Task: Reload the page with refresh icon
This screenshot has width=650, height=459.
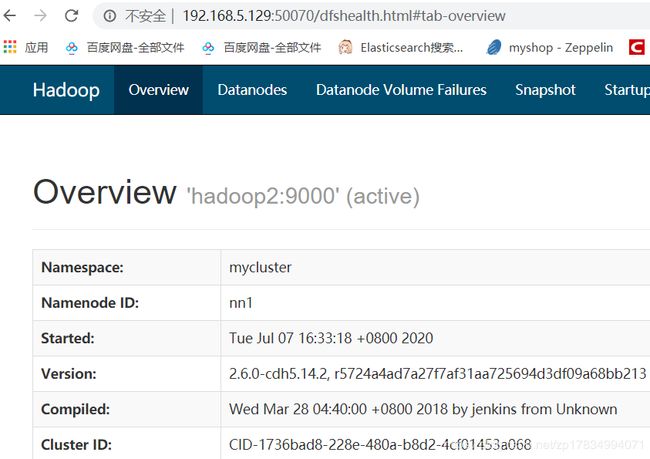Action: coord(71,16)
